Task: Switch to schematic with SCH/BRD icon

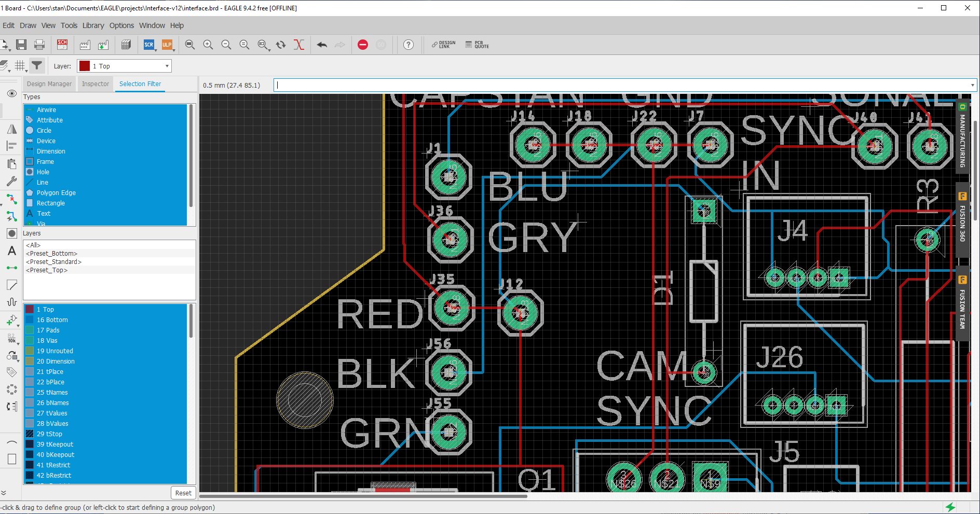Action: pyautogui.click(x=62, y=45)
